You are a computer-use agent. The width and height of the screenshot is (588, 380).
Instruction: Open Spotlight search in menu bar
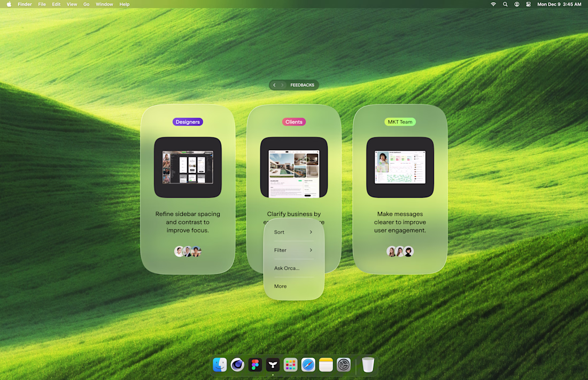505,4
